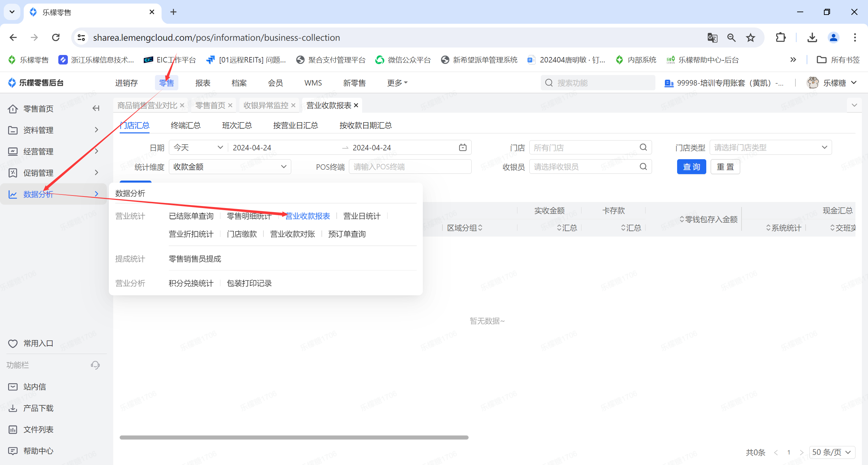Screen dimensions: 868x465
Task: Open 零售销售员提成 in the menu
Action: 195,259
